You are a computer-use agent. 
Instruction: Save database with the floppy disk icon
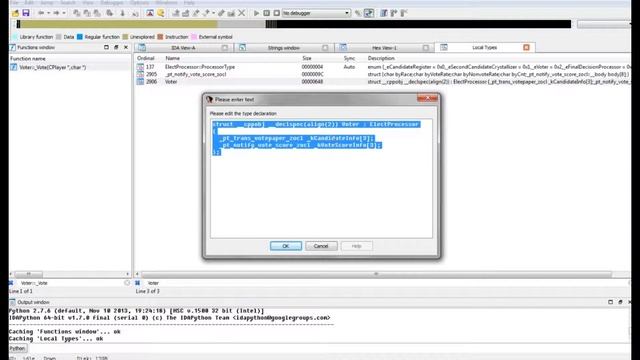coord(26,13)
